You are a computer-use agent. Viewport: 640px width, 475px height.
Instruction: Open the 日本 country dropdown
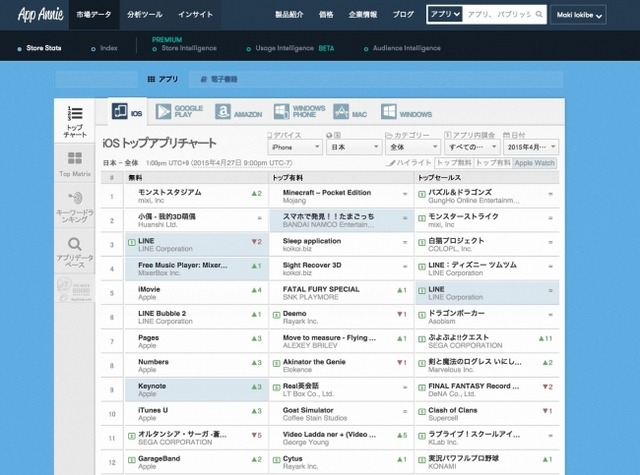pos(354,147)
